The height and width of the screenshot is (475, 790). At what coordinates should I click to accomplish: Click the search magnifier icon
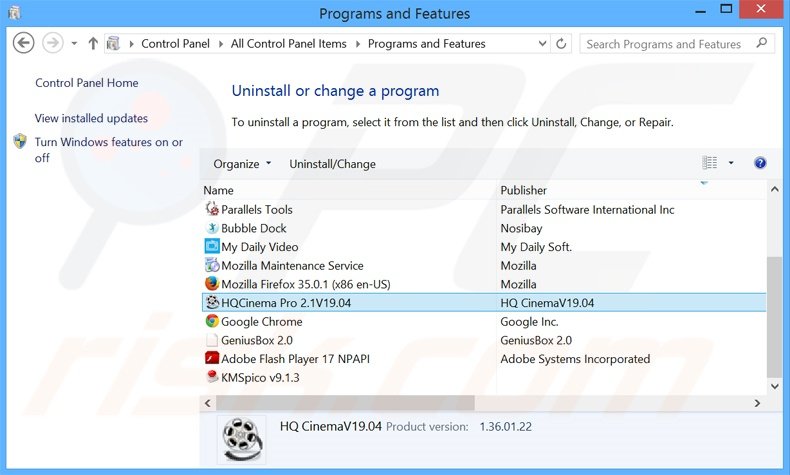(762, 43)
